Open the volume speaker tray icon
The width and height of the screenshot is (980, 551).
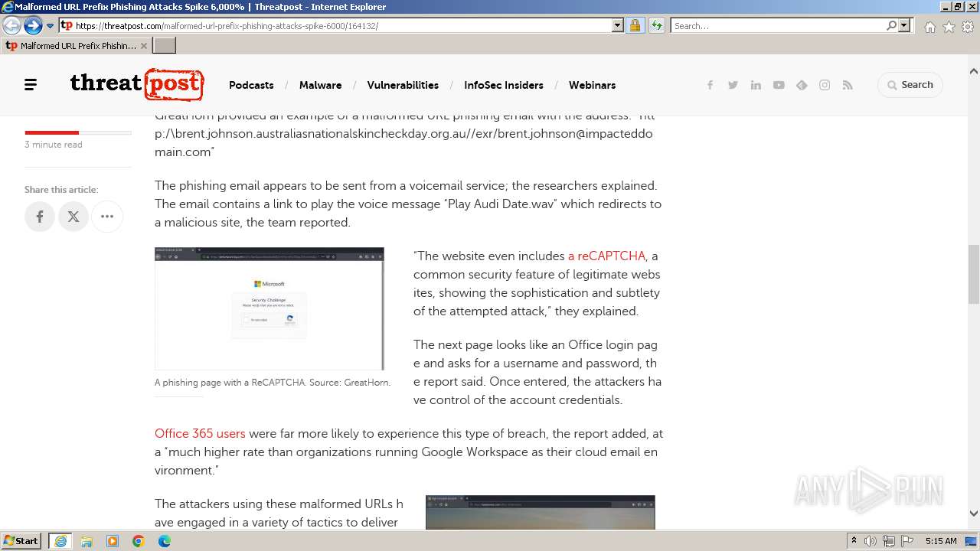[x=871, y=541]
